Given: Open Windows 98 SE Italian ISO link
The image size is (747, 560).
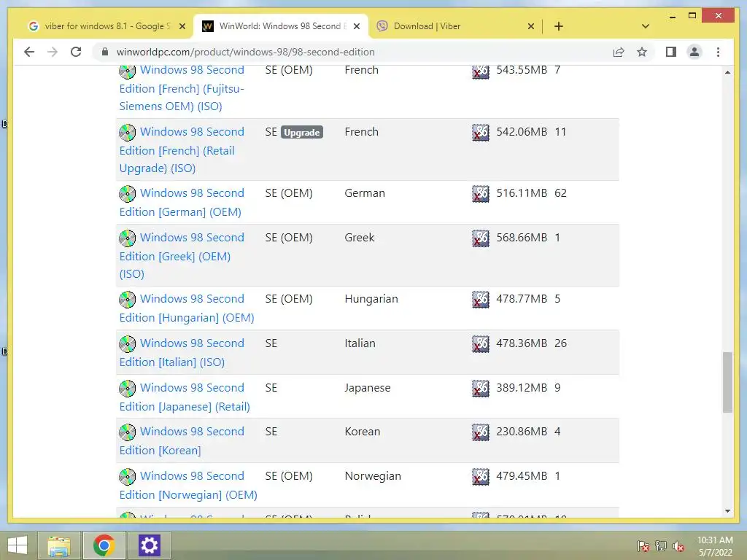Looking at the screenshot, I should point(182,352).
